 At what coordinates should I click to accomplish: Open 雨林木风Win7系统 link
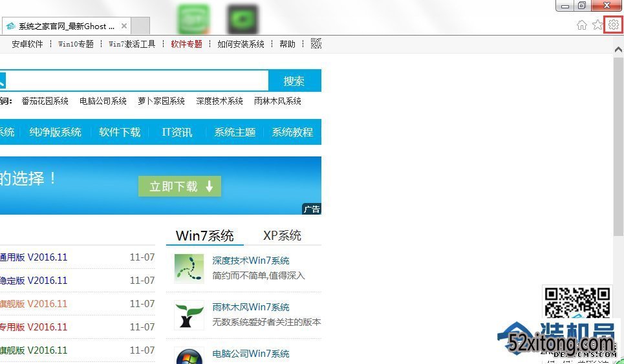pos(251,307)
